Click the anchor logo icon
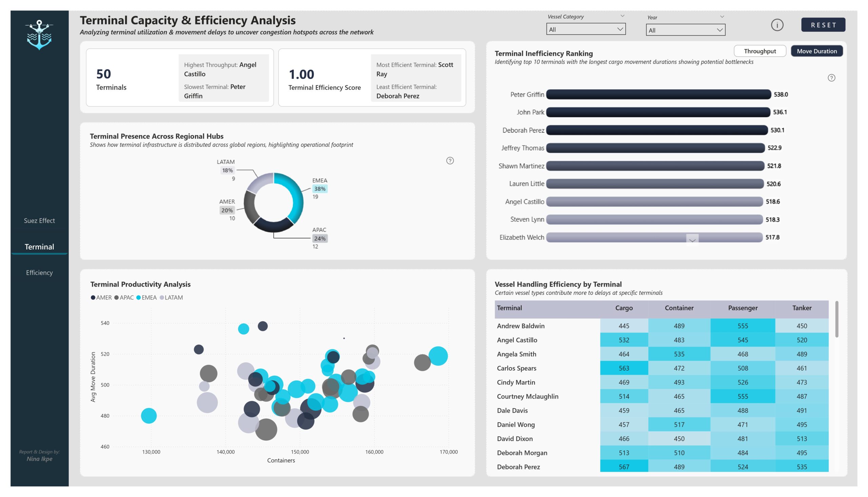Viewport: 868px width, 497px height. [x=39, y=35]
